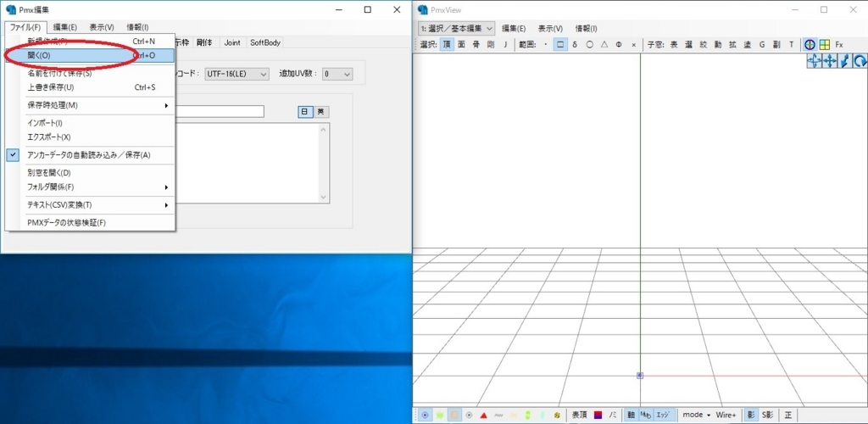Viewport: 868px width, 424px height.
Task: Click the model name text field
Action: [x=220, y=112]
